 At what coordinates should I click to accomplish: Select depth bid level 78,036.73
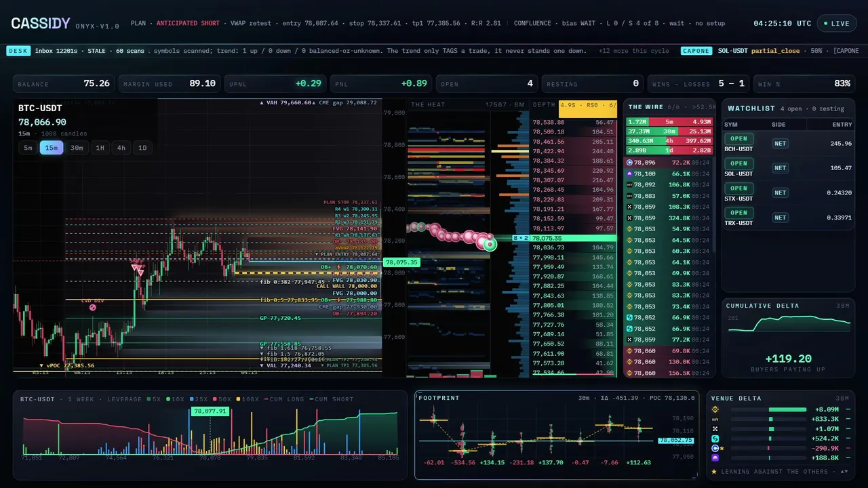(574, 248)
